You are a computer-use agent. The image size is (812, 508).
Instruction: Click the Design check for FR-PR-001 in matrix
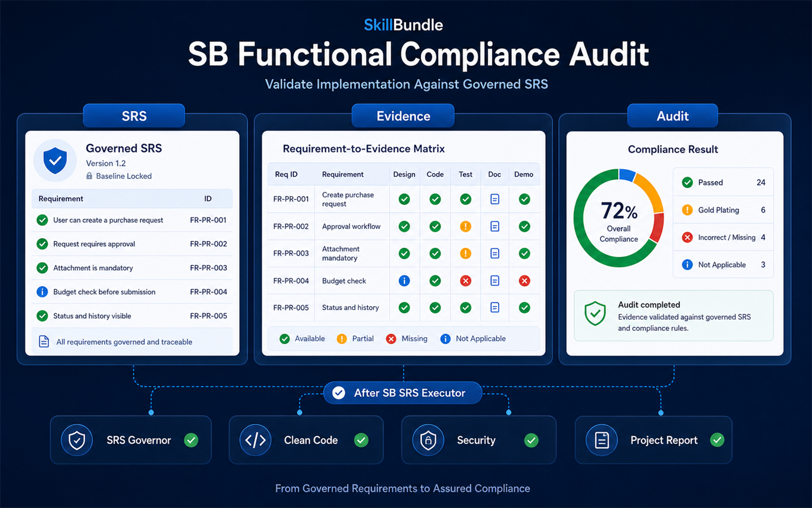[x=404, y=199]
